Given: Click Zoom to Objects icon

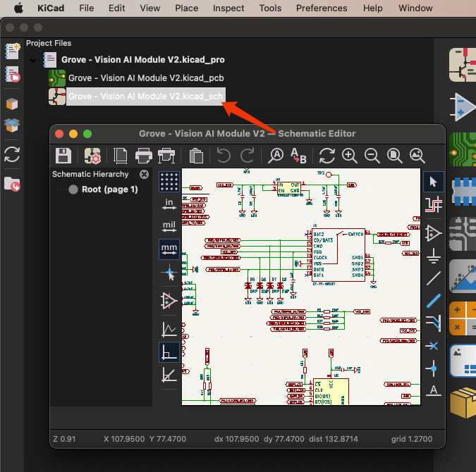Looking at the screenshot, I should click(x=417, y=156).
